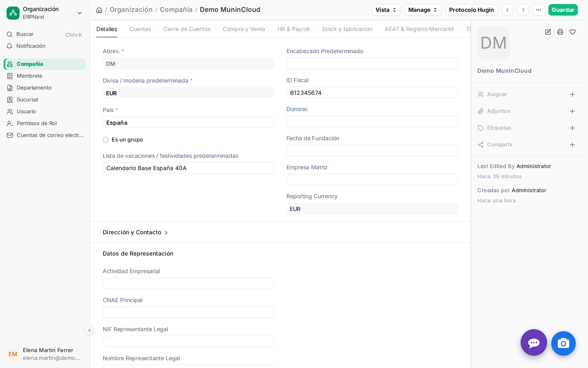Open the HR & Payroll tab

coord(293,29)
